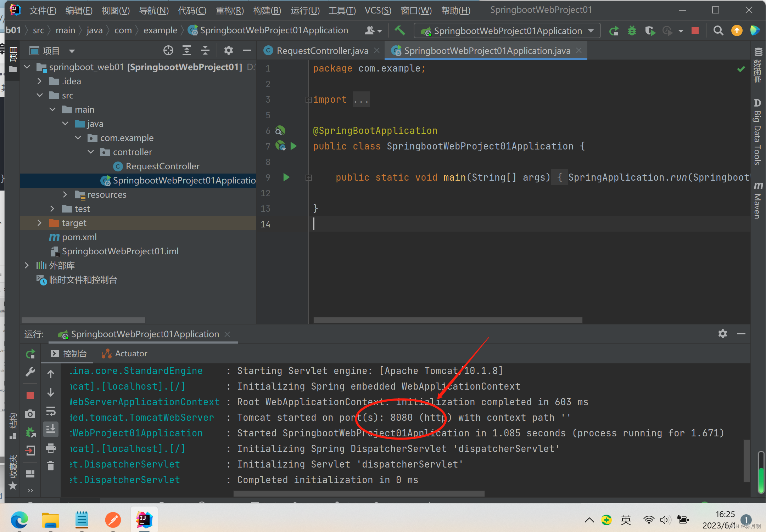The image size is (766, 532).
Task: Click the Rerun icon in Run panel
Action: tap(30, 353)
